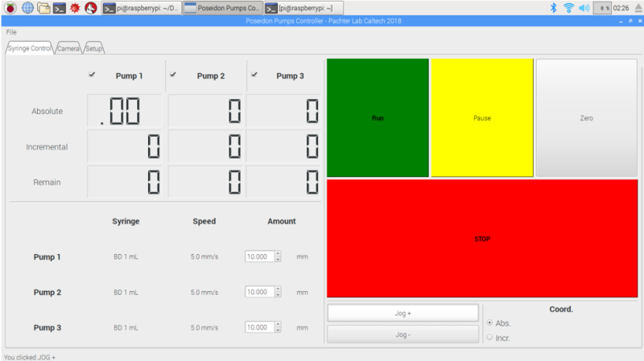Click the volume speaker icon
The height and width of the screenshot is (361, 644).
[x=584, y=8]
